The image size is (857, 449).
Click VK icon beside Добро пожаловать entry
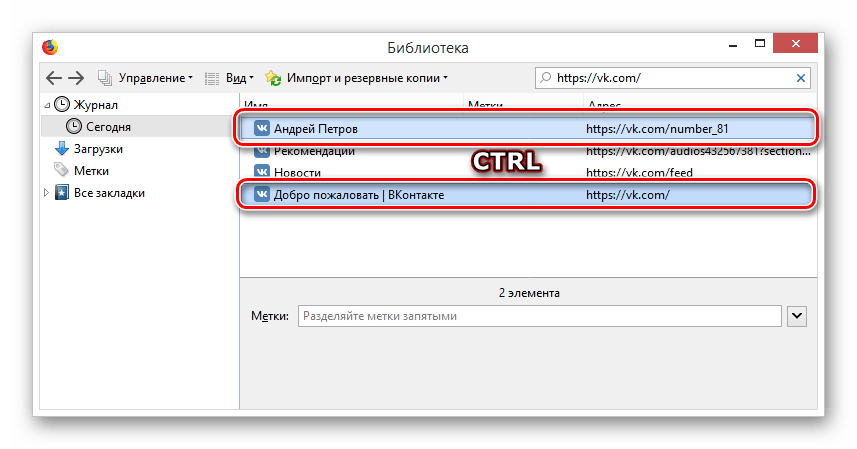pyautogui.click(x=262, y=195)
